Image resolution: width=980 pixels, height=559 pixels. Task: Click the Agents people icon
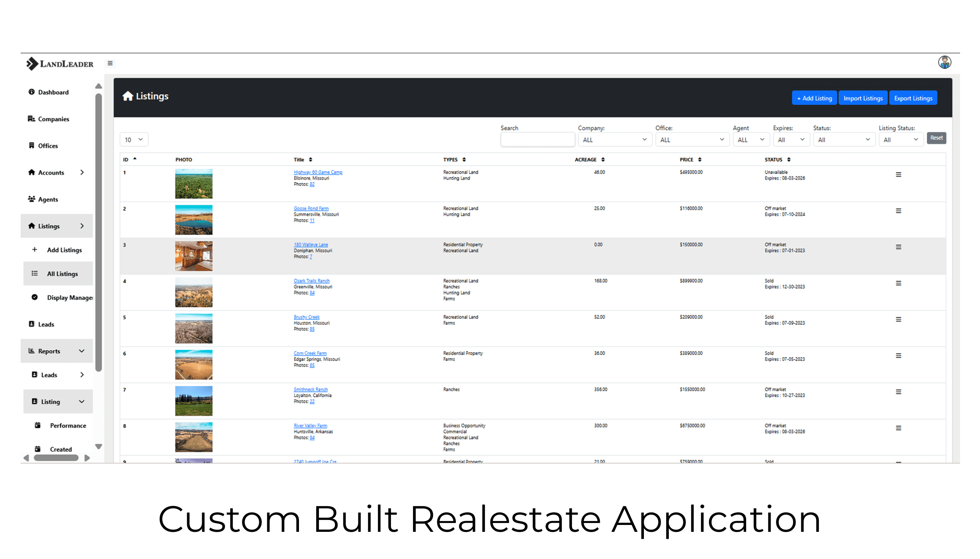point(31,199)
